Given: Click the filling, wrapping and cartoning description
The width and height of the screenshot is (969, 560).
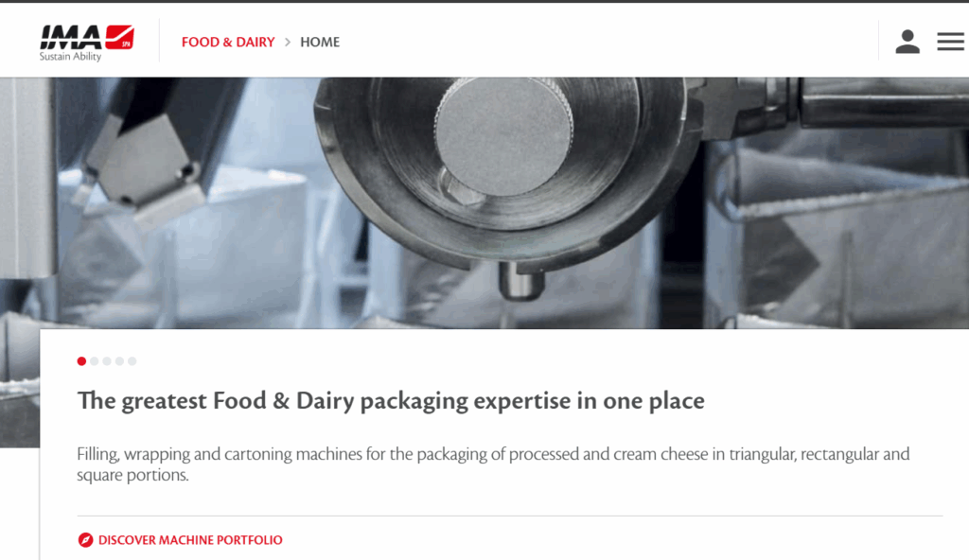Looking at the screenshot, I should click(x=492, y=464).
